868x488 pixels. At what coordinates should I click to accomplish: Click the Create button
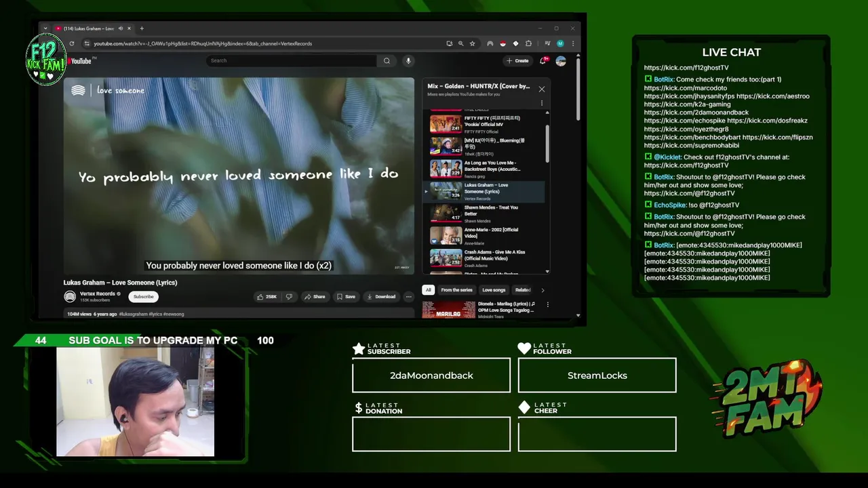click(517, 60)
